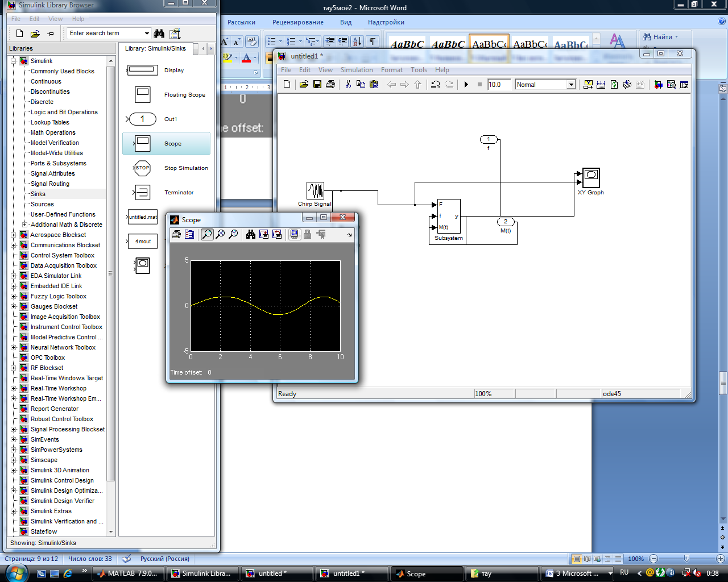Image resolution: width=728 pixels, height=582 pixels.
Task: Select Floating Scope block
Action: (x=166, y=95)
